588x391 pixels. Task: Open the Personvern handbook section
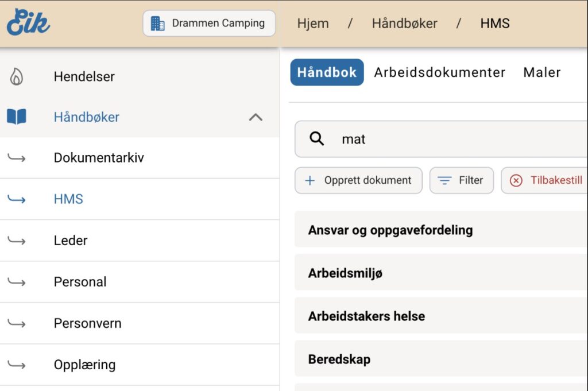pyautogui.click(x=87, y=323)
